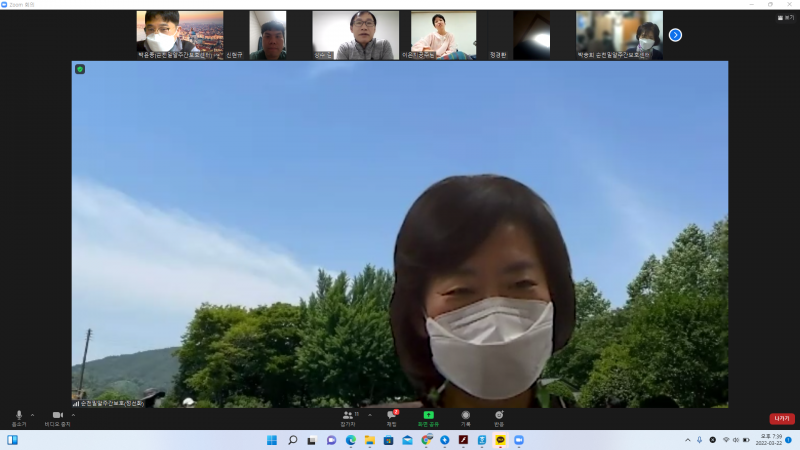
Task: Open taskbar Search
Action: pos(292,440)
